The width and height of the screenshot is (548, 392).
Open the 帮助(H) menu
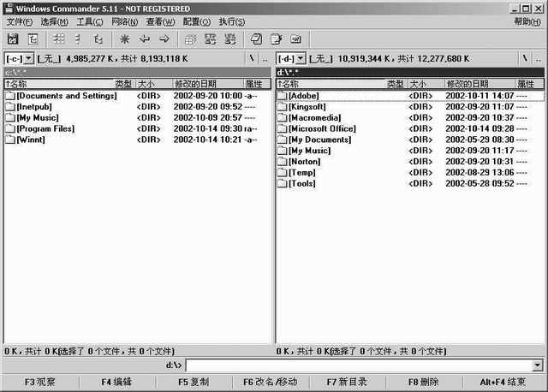tap(527, 21)
